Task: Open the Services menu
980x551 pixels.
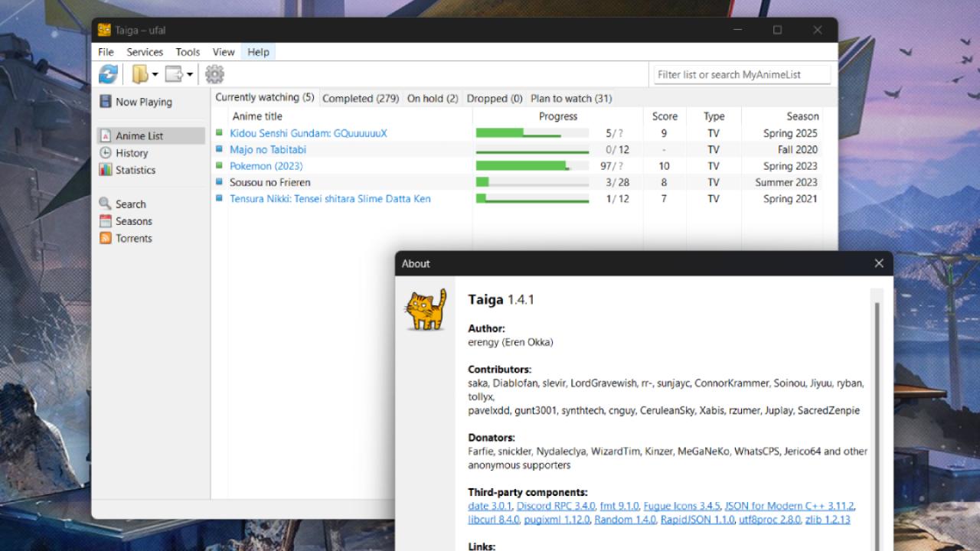Action: point(145,52)
